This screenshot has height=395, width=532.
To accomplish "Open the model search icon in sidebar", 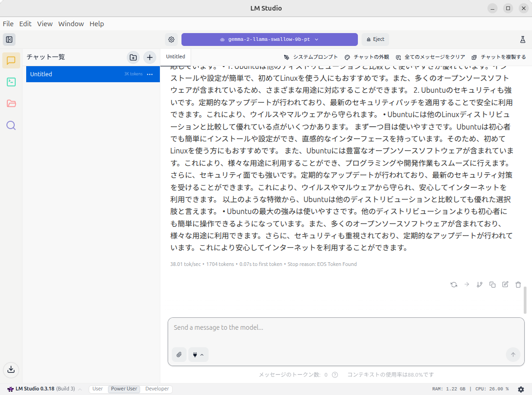I will pyautogui.click(x=11, y=125).
